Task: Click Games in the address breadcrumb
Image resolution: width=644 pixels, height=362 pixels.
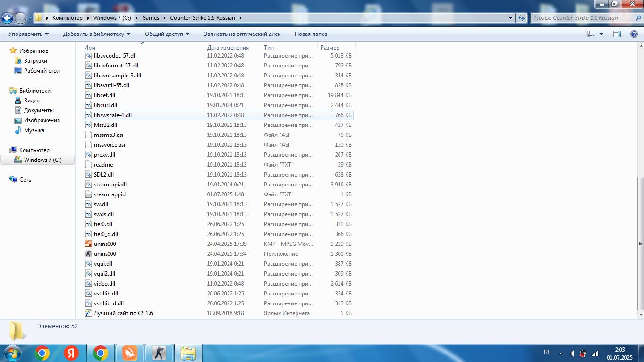Action: click(151, 18)
